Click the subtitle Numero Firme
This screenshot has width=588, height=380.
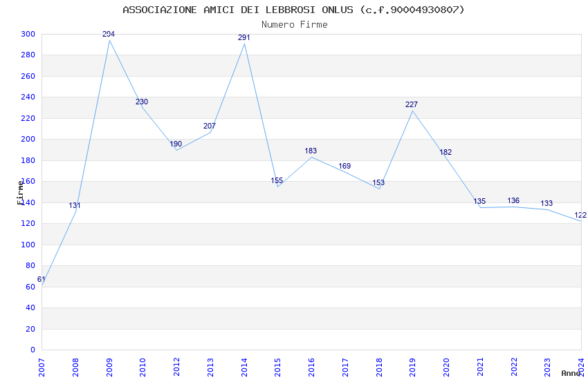[x=295, y=25]
